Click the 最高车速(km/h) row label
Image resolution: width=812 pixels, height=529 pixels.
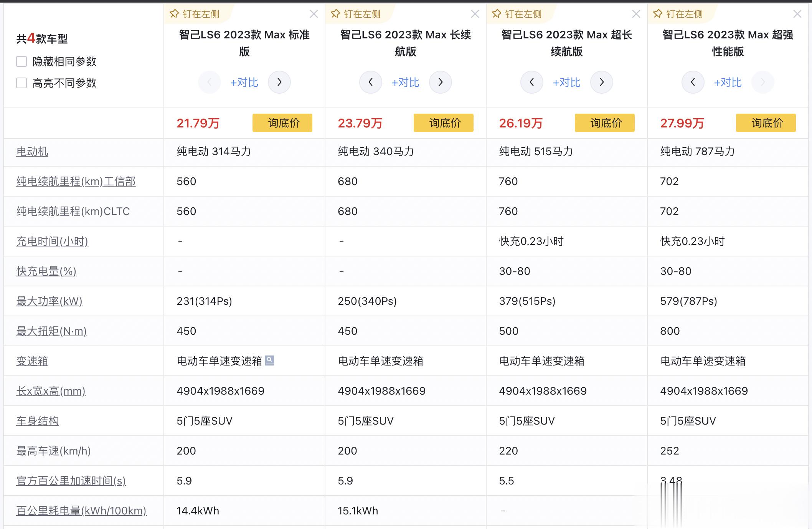point(53,451)
